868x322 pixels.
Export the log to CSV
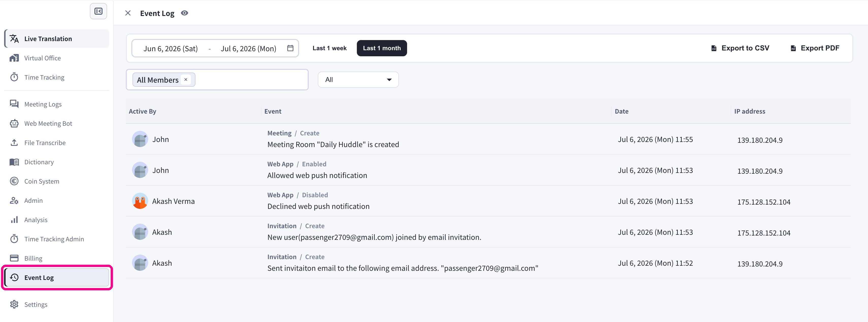pos(740,48)
